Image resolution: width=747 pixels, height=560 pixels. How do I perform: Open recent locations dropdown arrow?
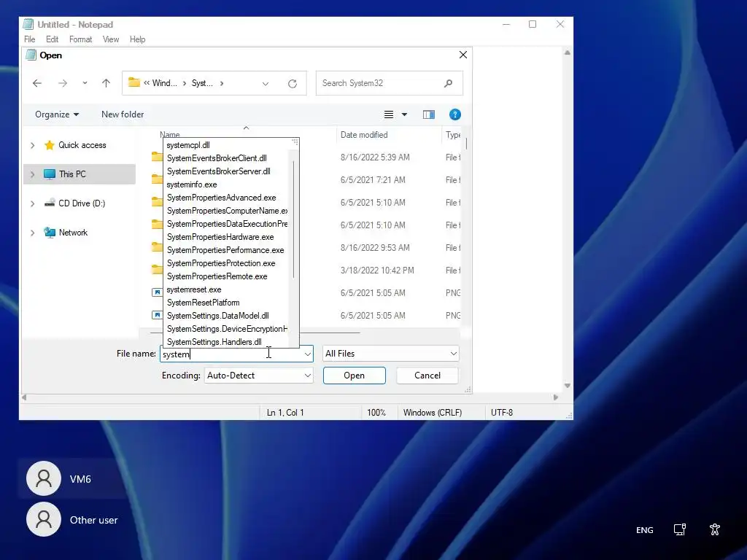[x=85, y=83]
